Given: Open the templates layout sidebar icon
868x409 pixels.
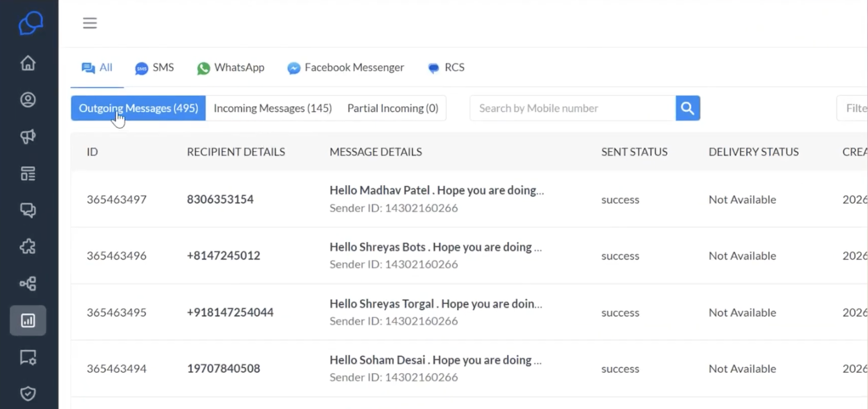Looking at the screenshot, I should (28, 174).
